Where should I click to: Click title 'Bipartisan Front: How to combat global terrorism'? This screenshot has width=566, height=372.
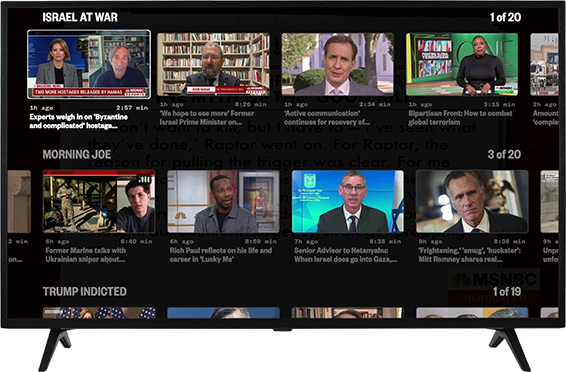[460, 118]
